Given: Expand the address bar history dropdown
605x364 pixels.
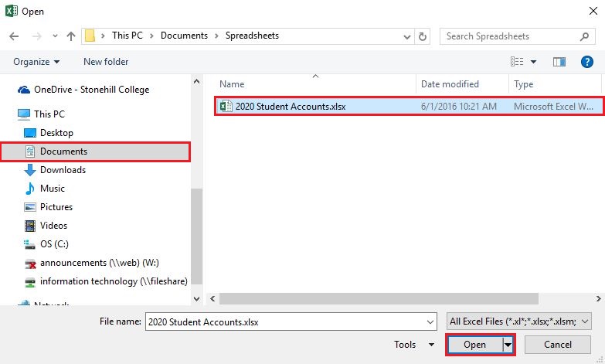Looking at the screenshot, I should click(x=406, y=36).
